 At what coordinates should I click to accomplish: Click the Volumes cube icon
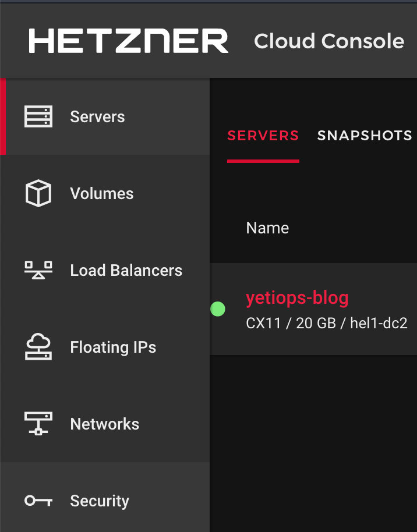[38, 193]
